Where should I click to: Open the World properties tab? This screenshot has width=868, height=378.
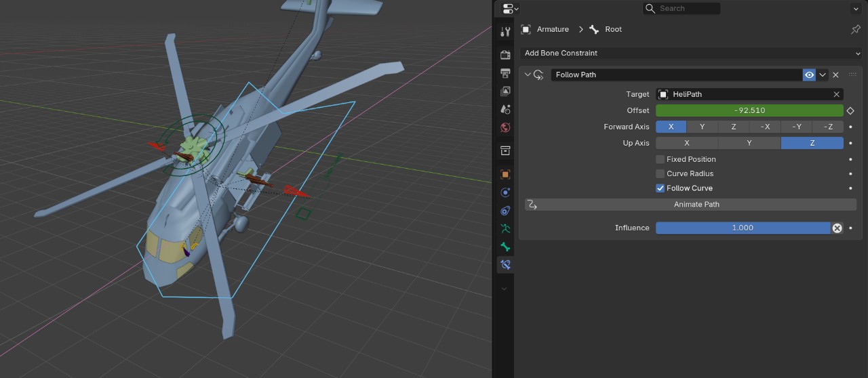[x=505, y=127]
